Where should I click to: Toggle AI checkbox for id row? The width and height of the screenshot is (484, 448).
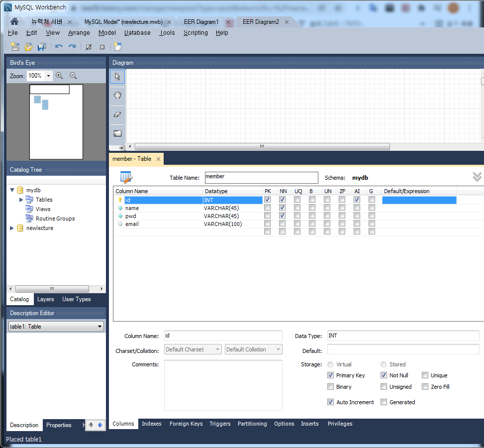(357, 200)
